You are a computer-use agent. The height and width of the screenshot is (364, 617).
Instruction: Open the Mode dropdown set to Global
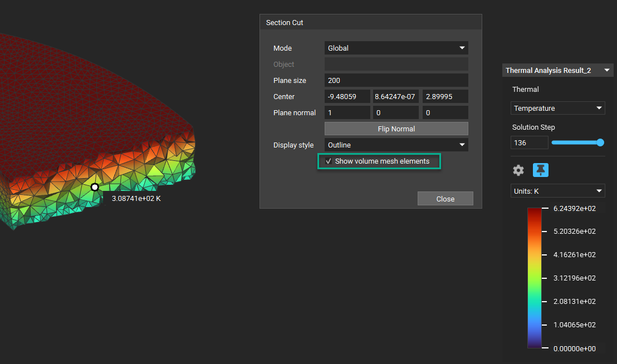click(396, 48)
